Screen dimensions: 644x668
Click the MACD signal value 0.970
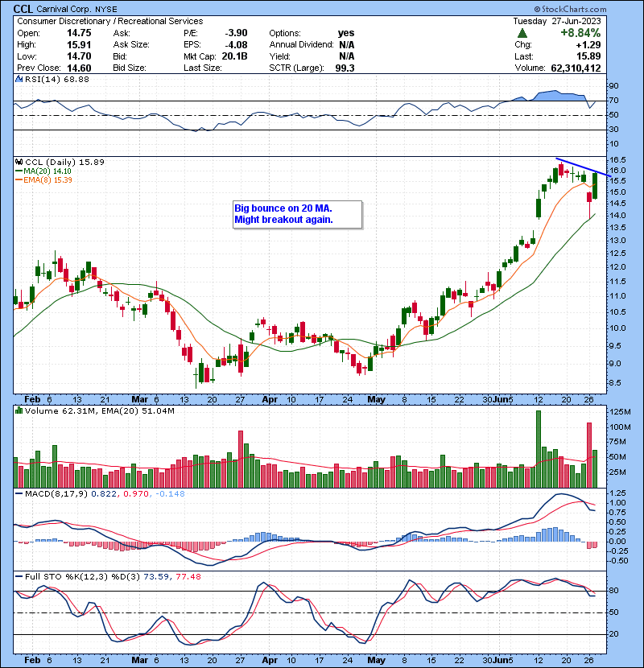[136, 494]
